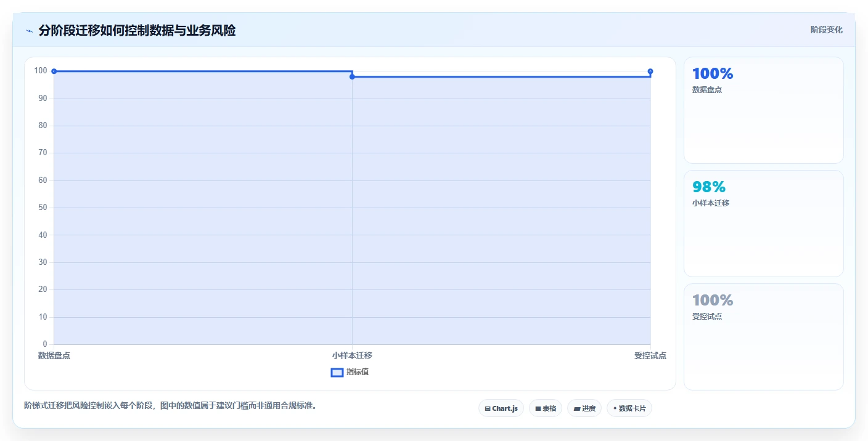
Task: Click the 受控试点 caption in third card
Action: (707, 316)
